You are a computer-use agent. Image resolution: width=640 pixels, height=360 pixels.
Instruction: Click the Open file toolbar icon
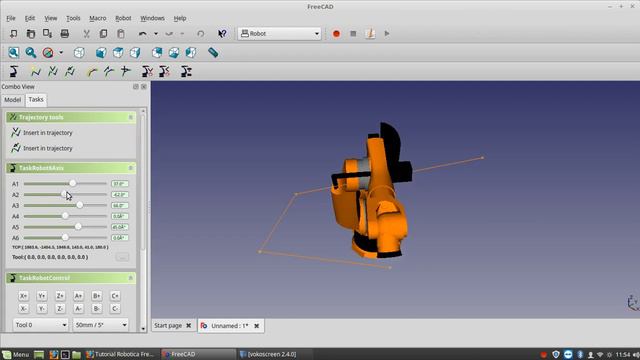pyautogui.click(x=31, y=33)
